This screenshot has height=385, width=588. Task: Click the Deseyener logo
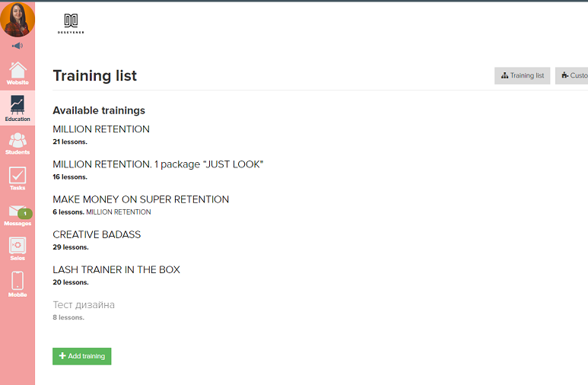click(71, 23)
